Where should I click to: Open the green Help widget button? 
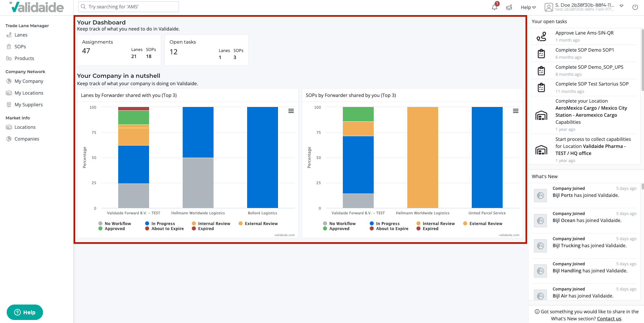tap(25, 312)
